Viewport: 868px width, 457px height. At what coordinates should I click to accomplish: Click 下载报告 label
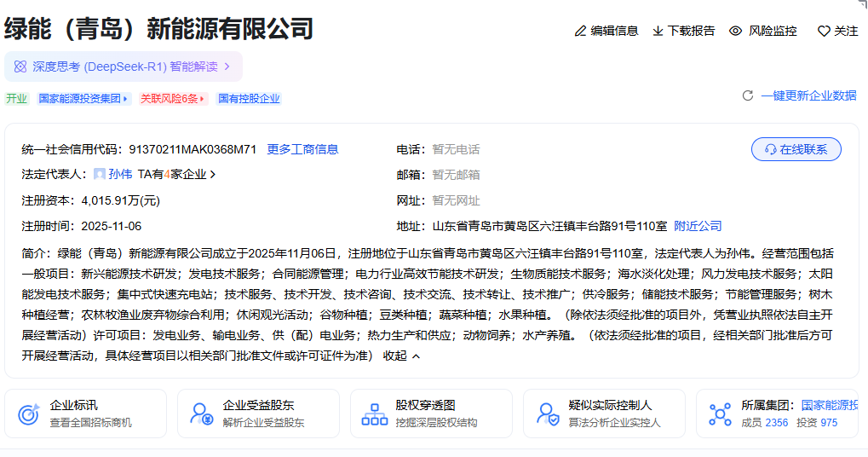tap(692, 31)
